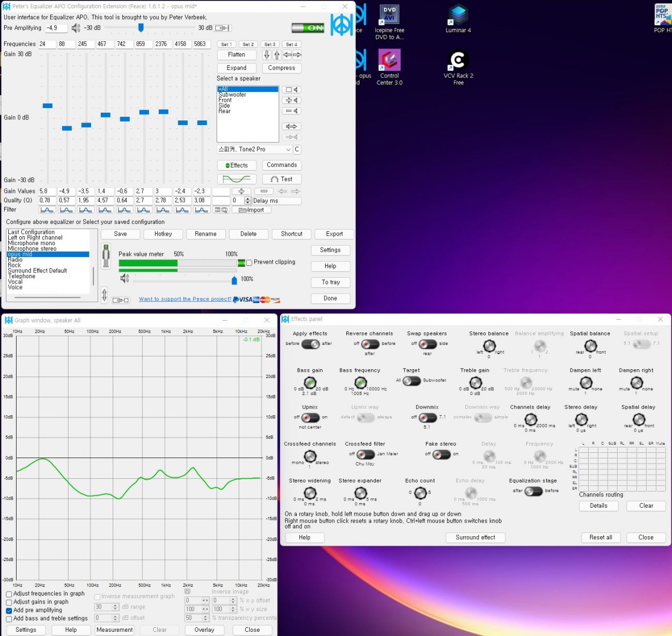The width and height of the screenshot is (672, 636).
Task: Click the speaker icon beside the volume slider
Action: click(x=125, y=279)
